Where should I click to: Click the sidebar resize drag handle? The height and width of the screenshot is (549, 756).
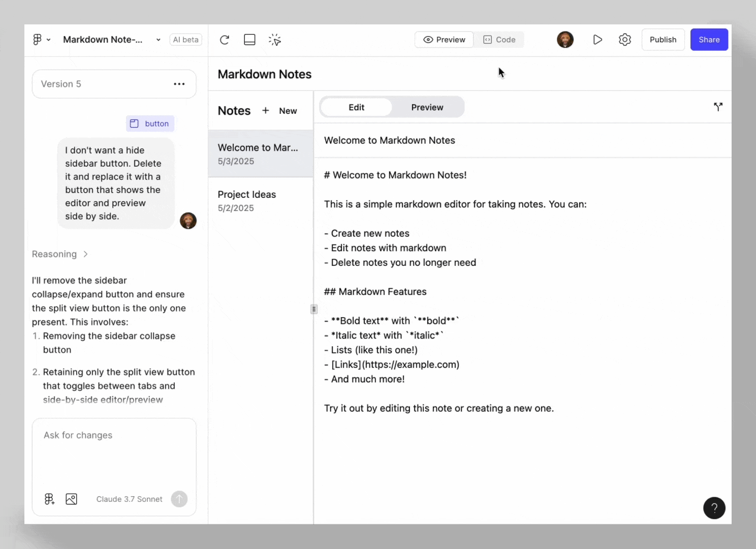(x=314, y=309)
